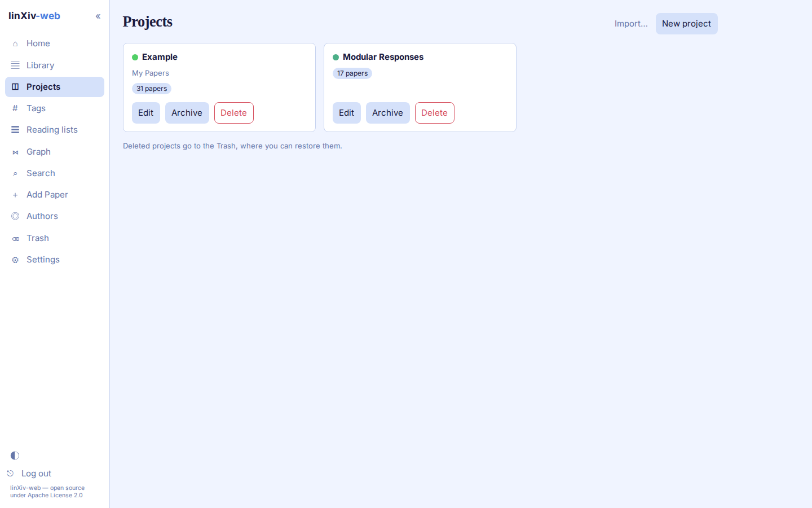Image resolution: width=812 pixels, height=508 pixels.
Task: Toggle dark/light theme icon
Action: 15,456
